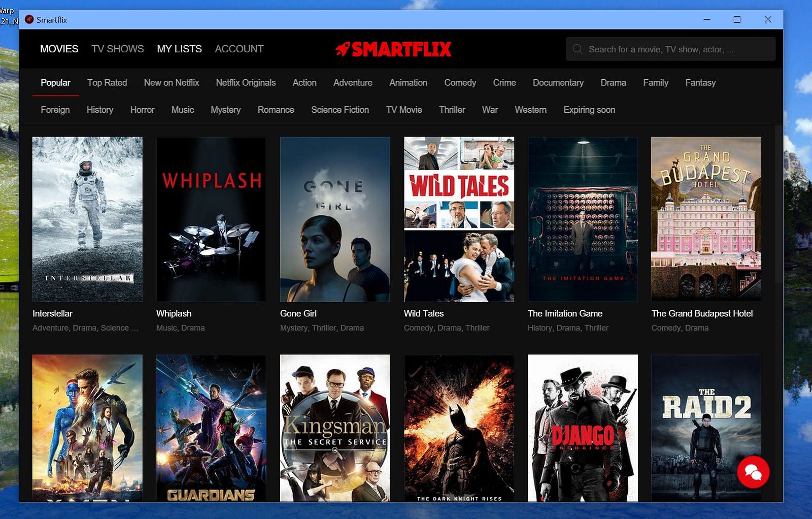The image size is (812, 519).
Task: Open the Wild Tales poster
Action: 459,219
